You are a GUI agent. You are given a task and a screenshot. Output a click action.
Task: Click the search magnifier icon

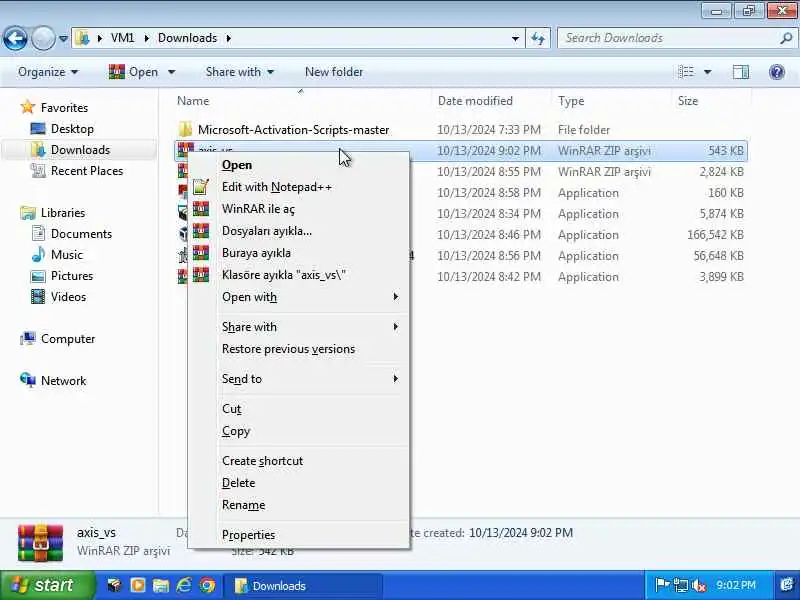pos(786,38)
